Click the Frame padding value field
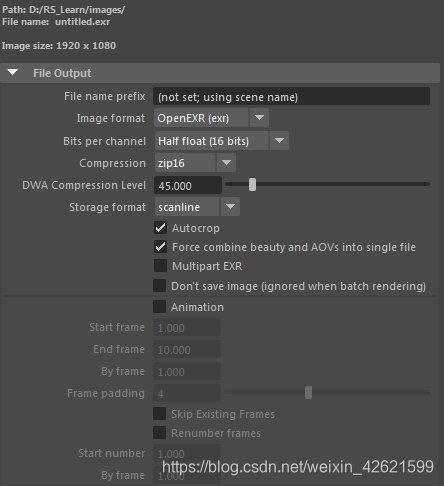Screen dimensions: 444x486 tap(187, 393)
